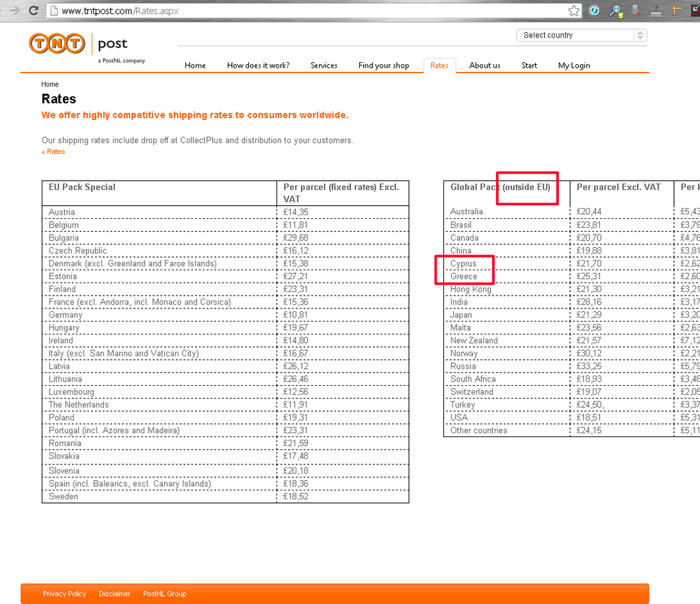Viewport: 700px width, 604px height.
Task: Open the How does it work? page
Action: pos(258,66)
